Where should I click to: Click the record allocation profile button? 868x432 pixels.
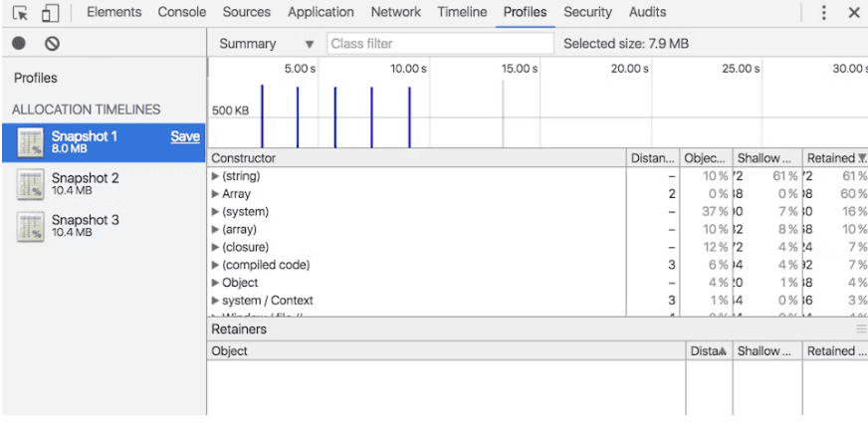(19, 44)
